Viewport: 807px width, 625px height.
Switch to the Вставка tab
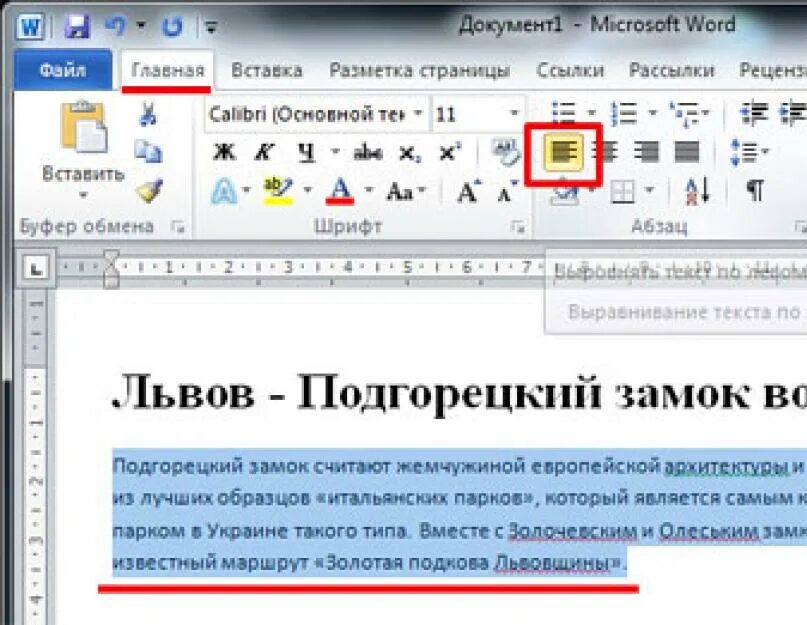(x=267, y=71)
